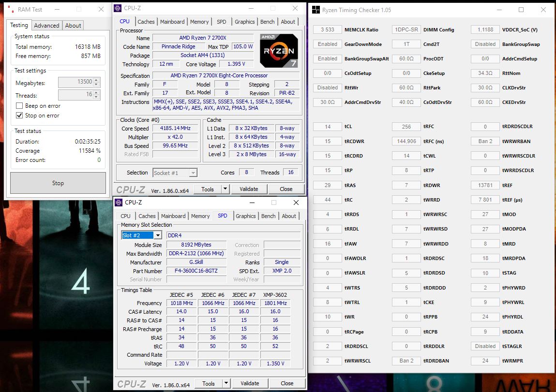Click the Tools button in bottom CPU-Z
Screen dimensions: 556x392
coord(209,383)
